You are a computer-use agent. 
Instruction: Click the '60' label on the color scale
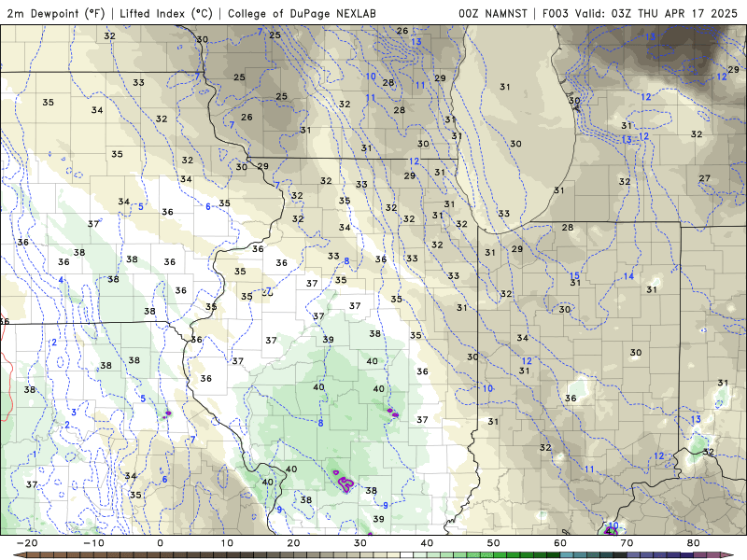point(560,543)
